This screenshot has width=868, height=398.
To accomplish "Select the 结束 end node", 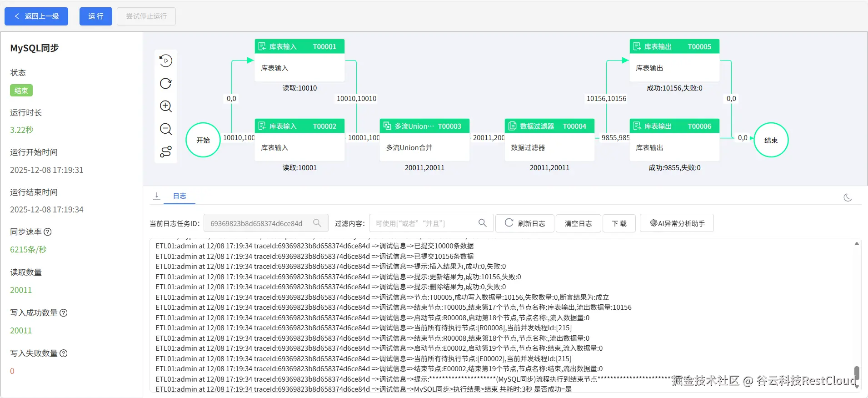I will tap(771, 140).
